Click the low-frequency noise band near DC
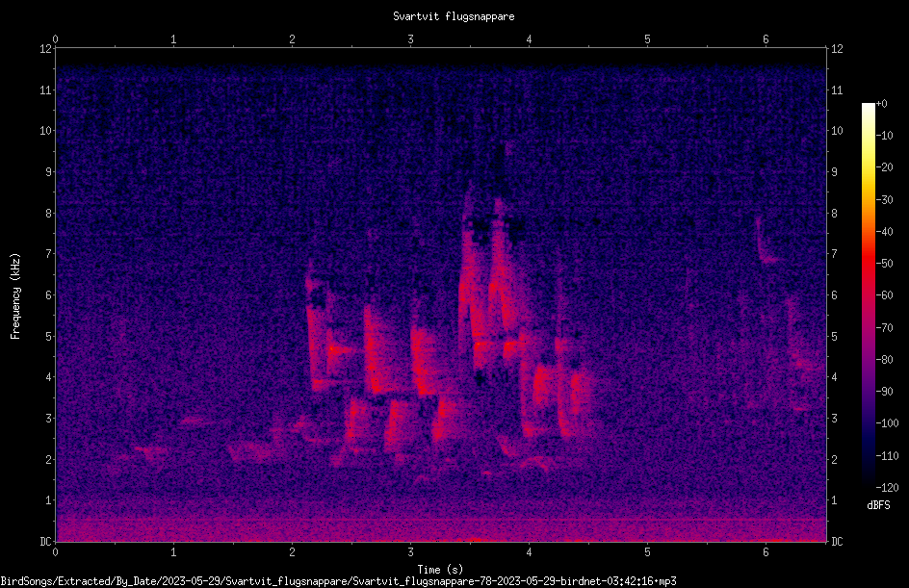Image resolution: width=909 pixels, height=588 pixels. [441, 528]
